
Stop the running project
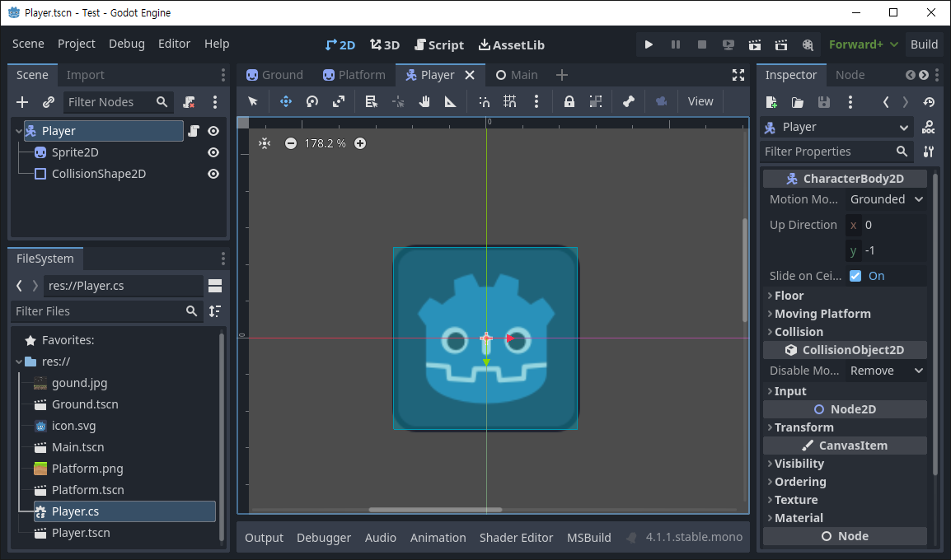(x=702, y=44)
